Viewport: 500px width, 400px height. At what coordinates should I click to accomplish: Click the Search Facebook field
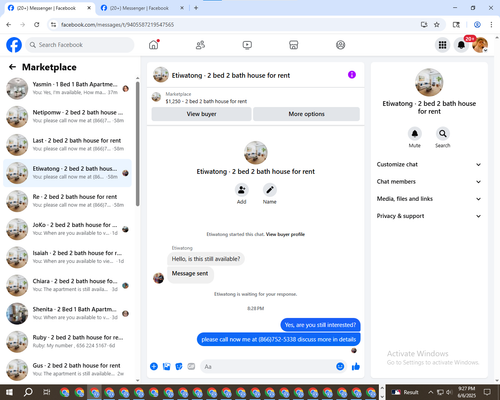tap(80, 45)
